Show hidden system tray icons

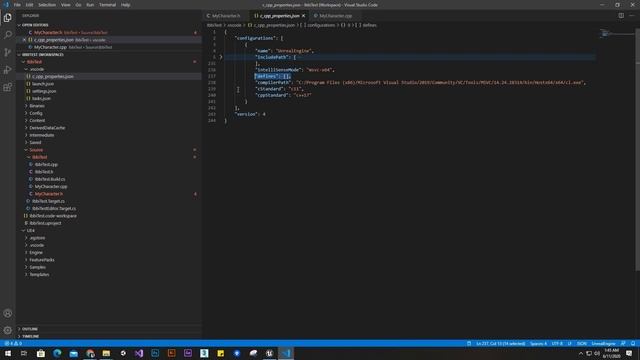point(581,353)
